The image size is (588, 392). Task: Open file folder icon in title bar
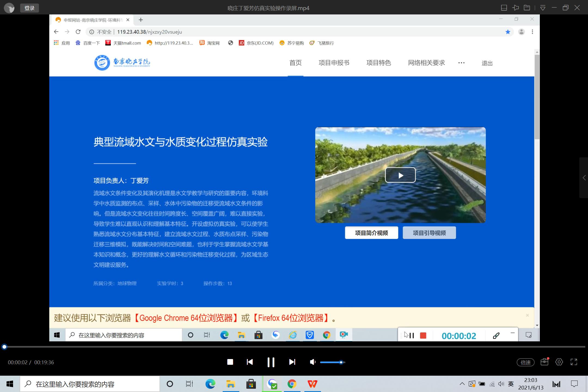(527, 8)
